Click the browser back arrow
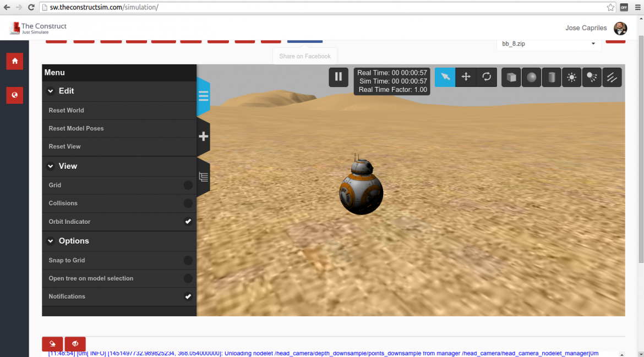This screenshot has height=357, width=644. (x=7, y=7)
